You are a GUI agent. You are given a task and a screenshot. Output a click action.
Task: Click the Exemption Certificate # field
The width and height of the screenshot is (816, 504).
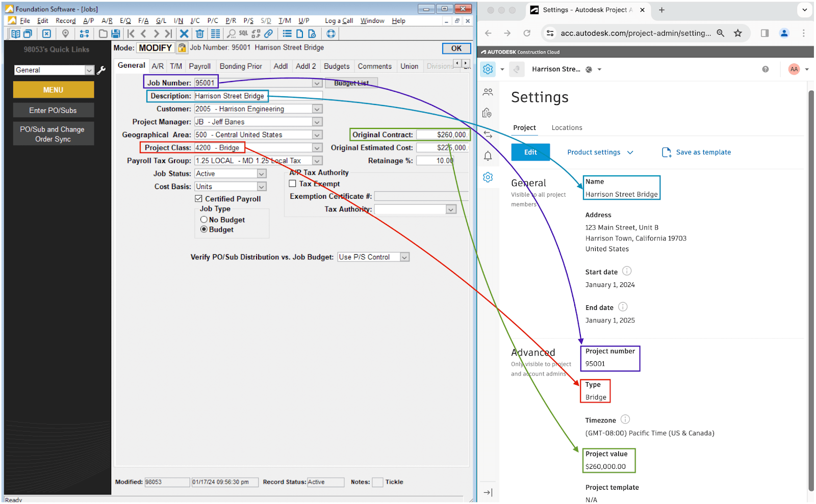(x=420, y=197)
